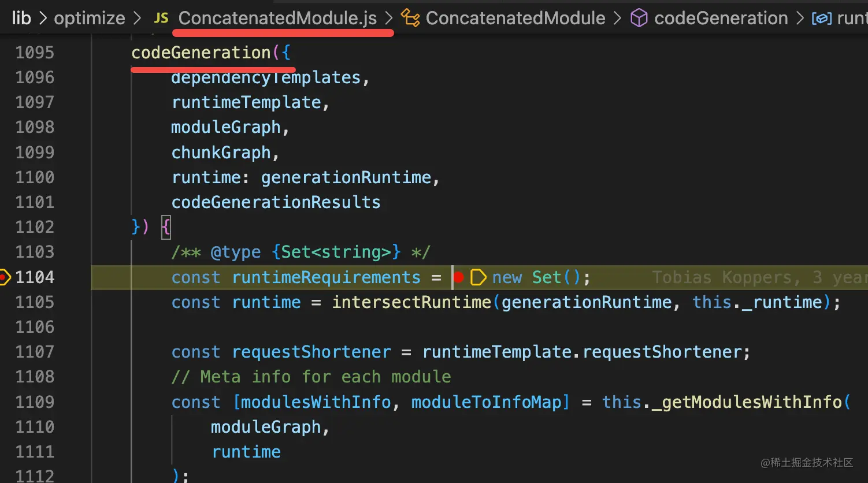Click the purple method cube icon in breadcrumbs
868x483 pixels.
click(x=639, y=18)
